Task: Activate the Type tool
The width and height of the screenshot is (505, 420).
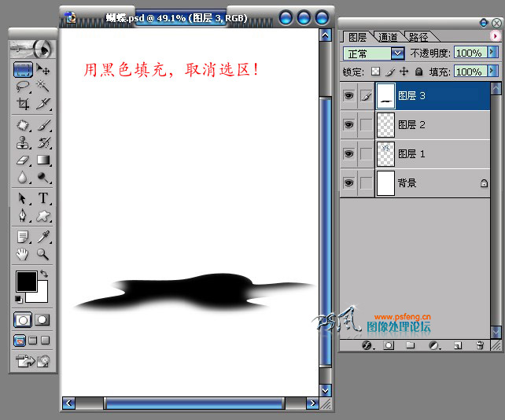Action: tap(43, 198)
